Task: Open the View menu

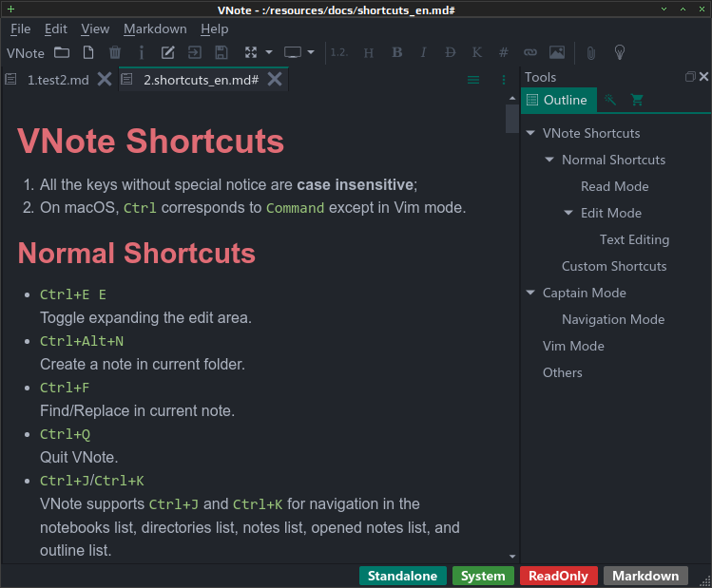Action: tap(95, 29)
